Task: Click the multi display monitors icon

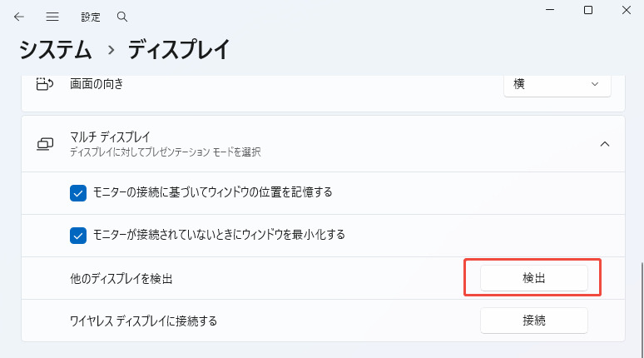Action: click(x=45, y=144)
